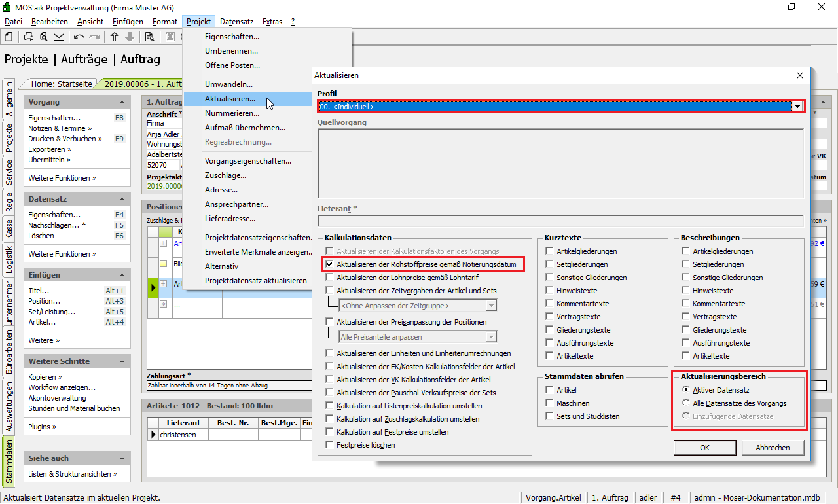
Task: Click the document search toolbar icon
Action: pyautogui.click(x=149, y=37)
